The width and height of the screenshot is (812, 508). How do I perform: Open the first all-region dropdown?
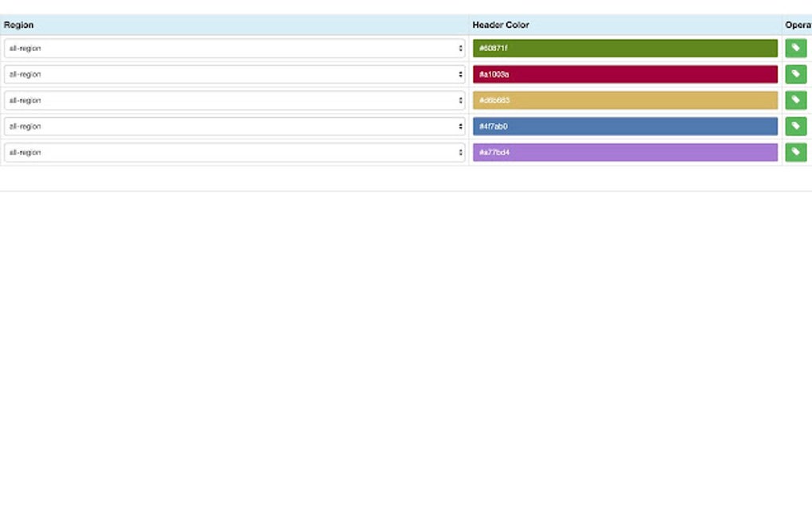click(x=235, y=48)
